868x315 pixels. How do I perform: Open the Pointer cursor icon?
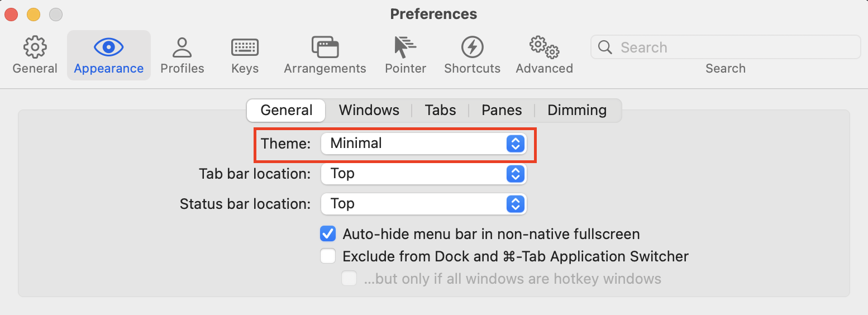(405, 47)
